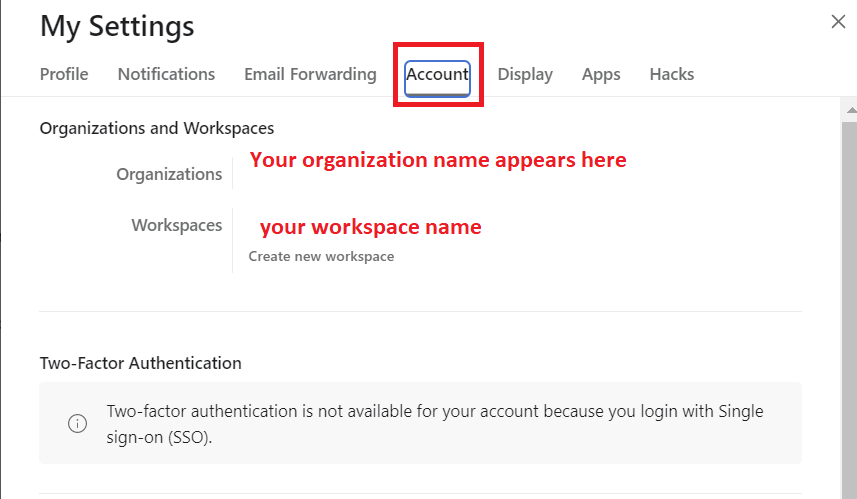Click the info icon in the two-factor notice
The height and width of the screenshot is (499, 857).
[x=77, y=424]
